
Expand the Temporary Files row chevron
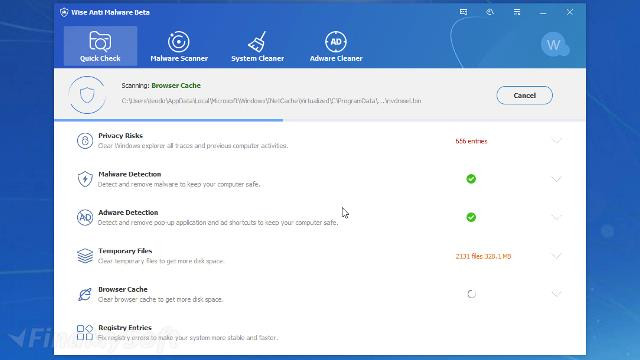pyautogui.click(x=556, y=256)
